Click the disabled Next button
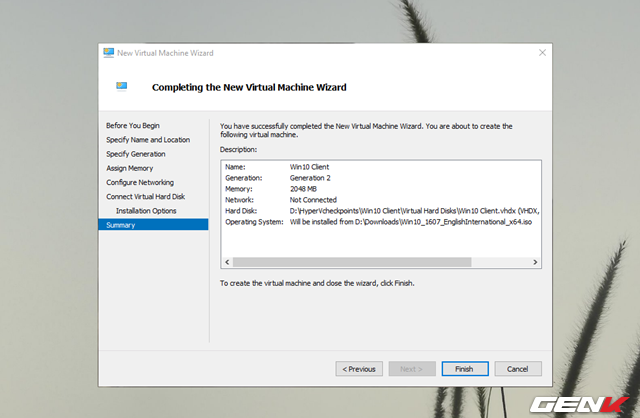Screen dimensions: 640x418 click(412, 369)
